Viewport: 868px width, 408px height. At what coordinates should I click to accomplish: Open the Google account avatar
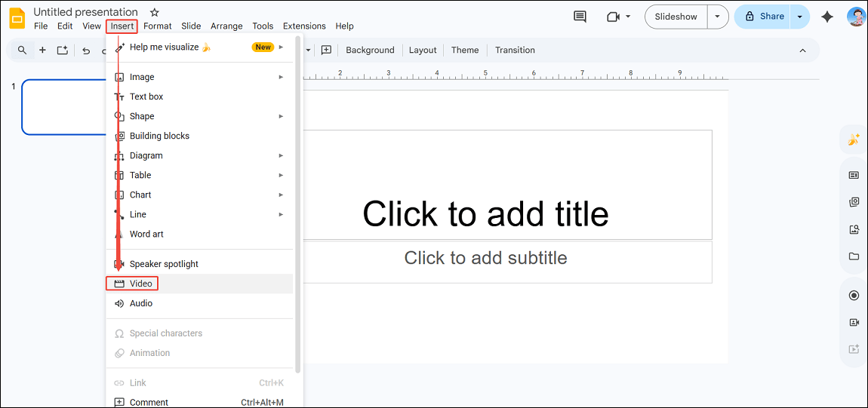click(x=857, y=17)
